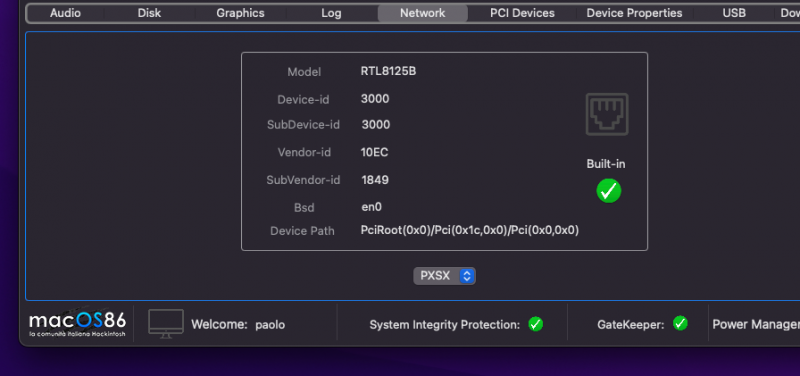Click the username paolo
The width and height of the screenshot is (800, 376).
(270, 325)
